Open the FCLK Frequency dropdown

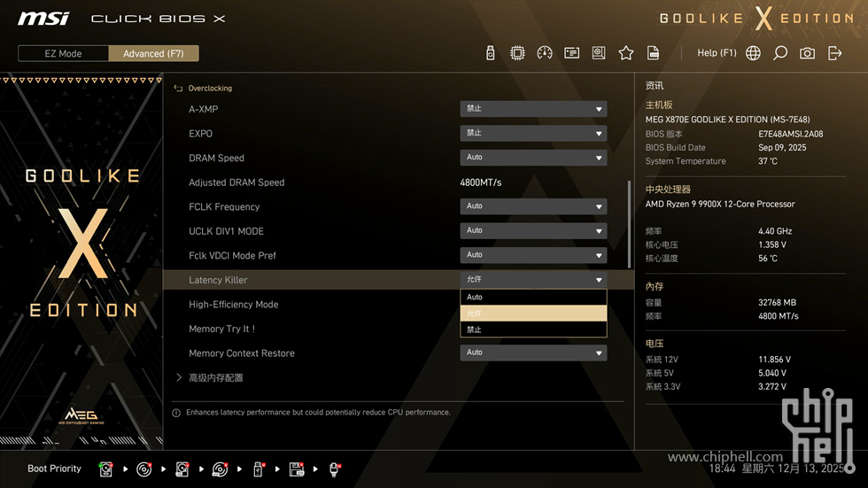pos(533,206)
